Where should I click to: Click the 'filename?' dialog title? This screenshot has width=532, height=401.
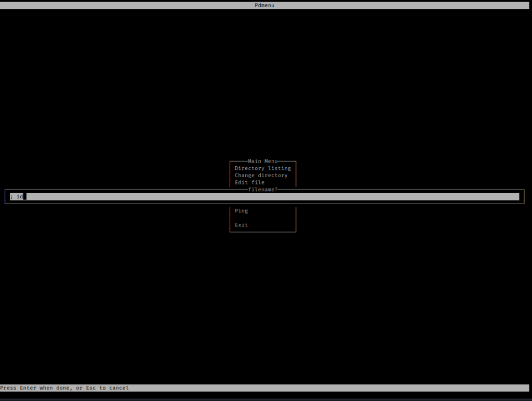click(262, 190)
